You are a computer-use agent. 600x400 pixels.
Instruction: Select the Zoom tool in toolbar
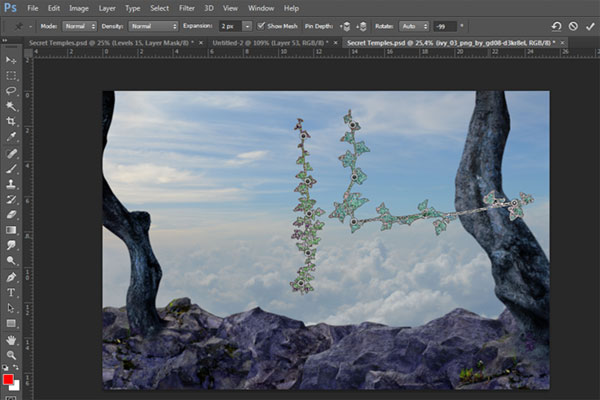coord(11,354)
